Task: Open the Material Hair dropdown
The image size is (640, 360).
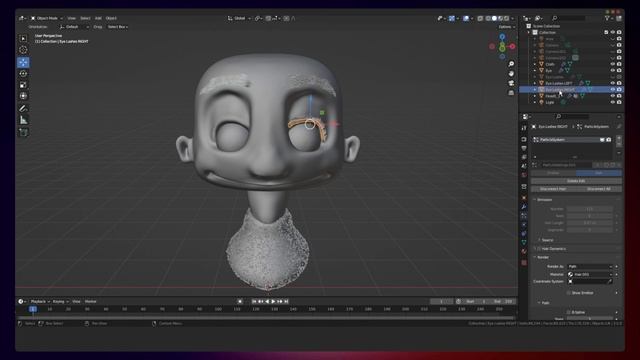Action: 590,274
